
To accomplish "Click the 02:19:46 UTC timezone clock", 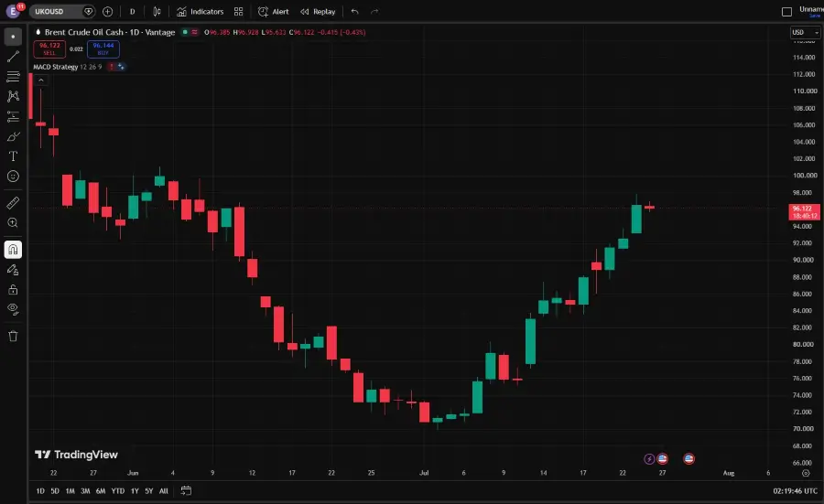I will [x=795, y=491].
